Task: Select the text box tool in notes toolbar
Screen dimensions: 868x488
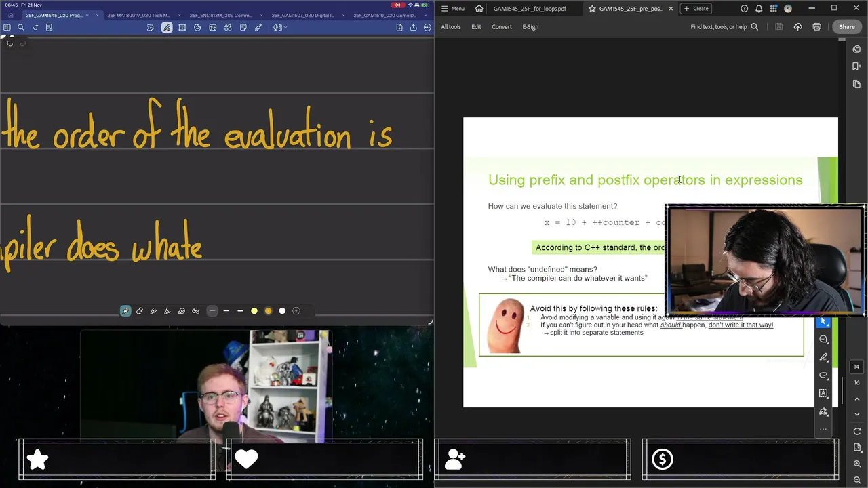Action: (182, 27)
